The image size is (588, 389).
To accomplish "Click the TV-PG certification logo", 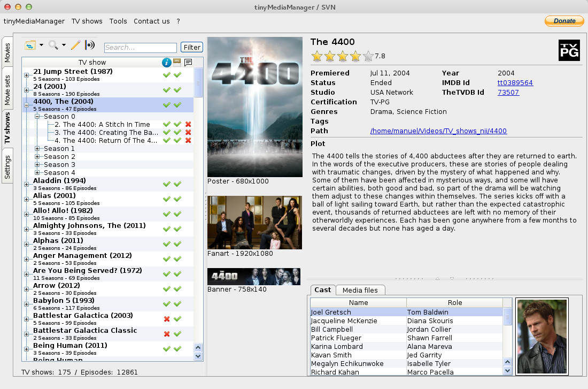I will [569, 50].
